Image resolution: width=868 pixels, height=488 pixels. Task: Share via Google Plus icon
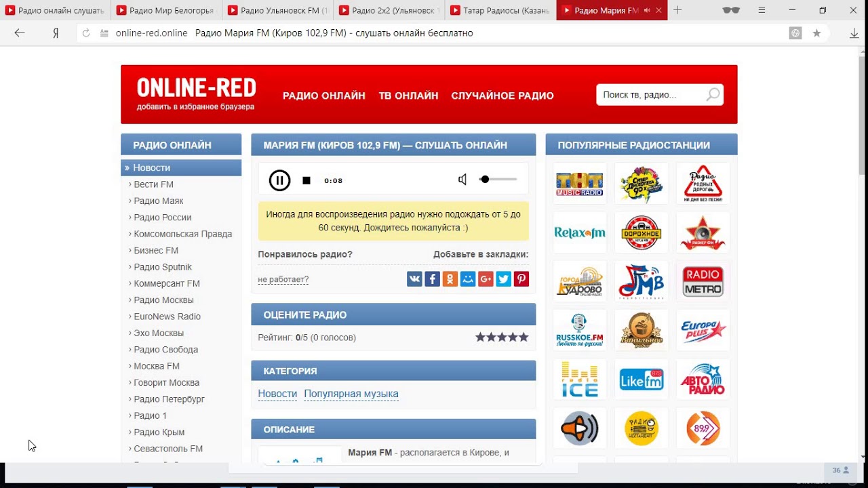click(x=486, y=279)
